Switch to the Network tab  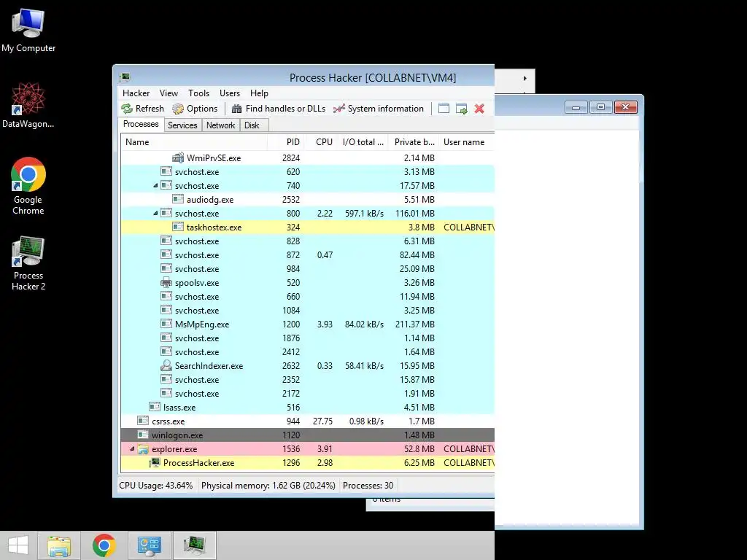coord(220,125)
